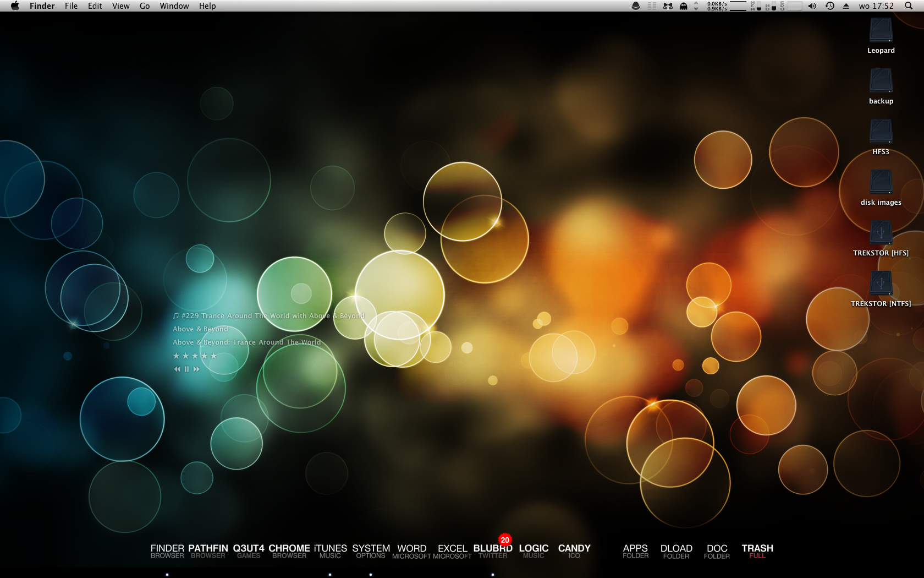The height and width of the screenshot is (578, 924).
Task: Open the DLOAD folder stack
Action: (x=676, y=551)
